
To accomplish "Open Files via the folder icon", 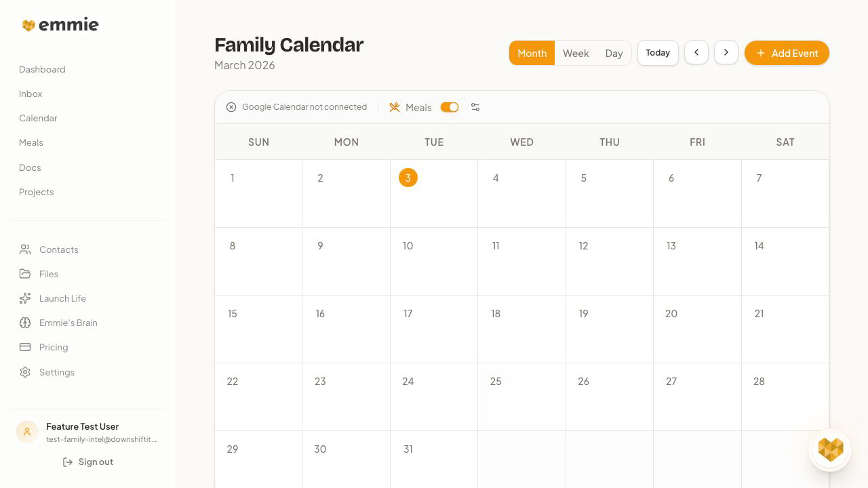I will (25, 274).
